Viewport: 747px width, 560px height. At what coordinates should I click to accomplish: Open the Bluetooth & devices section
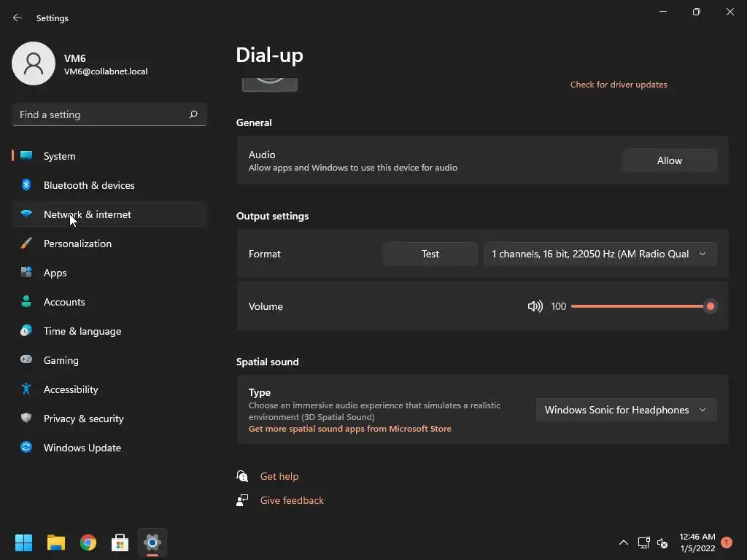89,185
